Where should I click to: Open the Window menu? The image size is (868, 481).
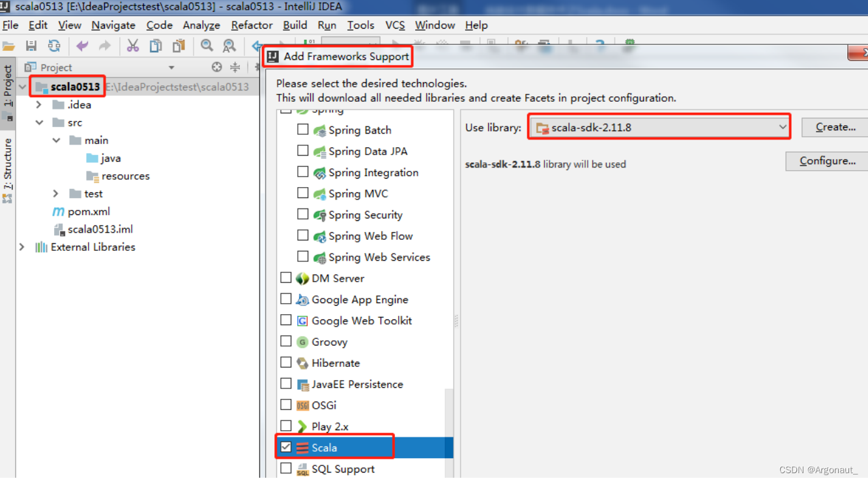point(435,25)
